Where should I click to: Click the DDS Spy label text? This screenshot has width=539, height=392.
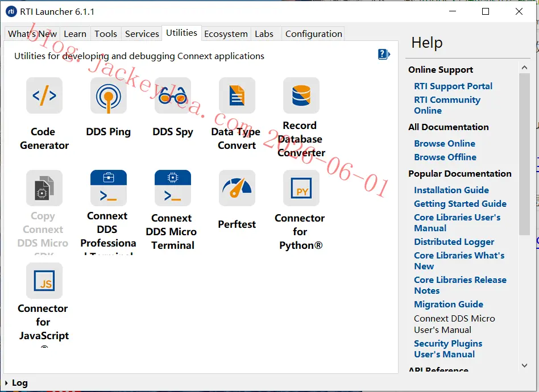click(x=173, y=132)
